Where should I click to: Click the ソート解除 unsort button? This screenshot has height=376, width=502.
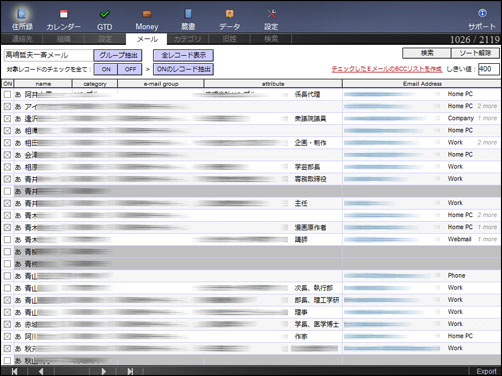pos(475,53)
